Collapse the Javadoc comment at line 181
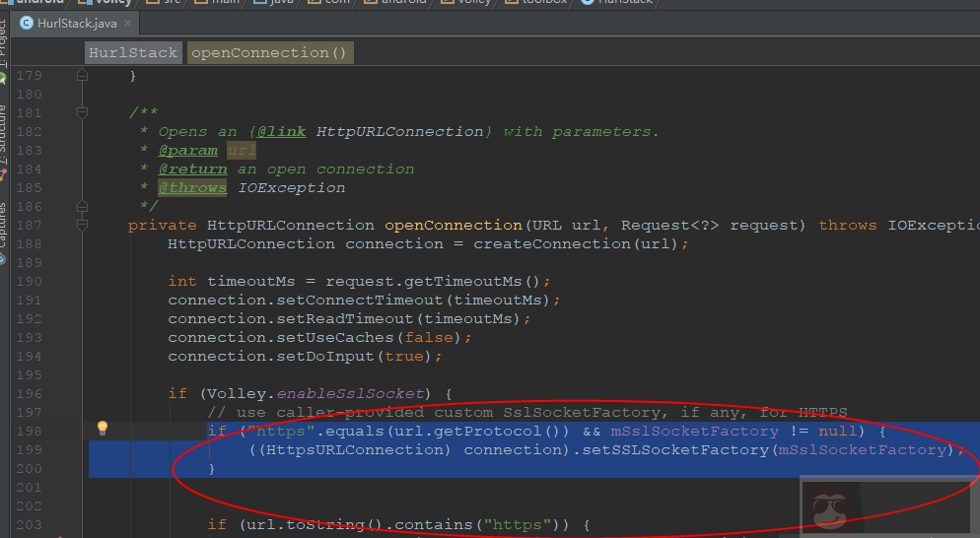Viewport: 980px width, 538px height. click(x=82, y=113)
